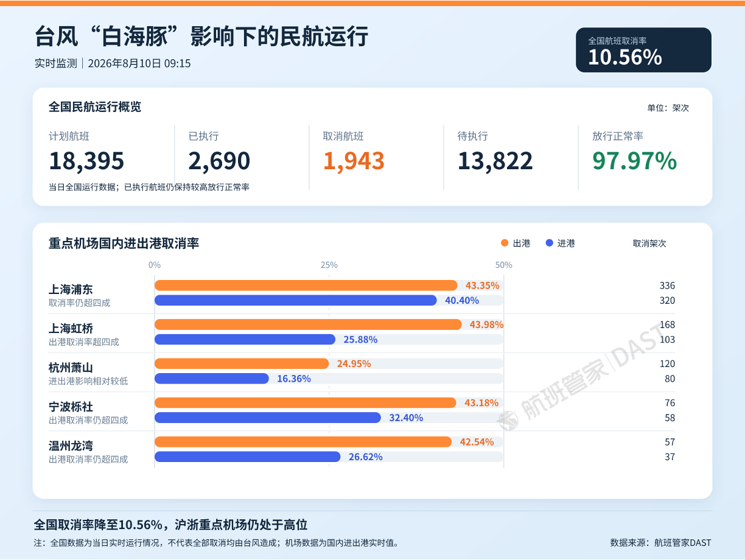Viewport: 745px width, 560px height.
Task: Click the cancellation count 320
Action: click(x=667, y=301)
